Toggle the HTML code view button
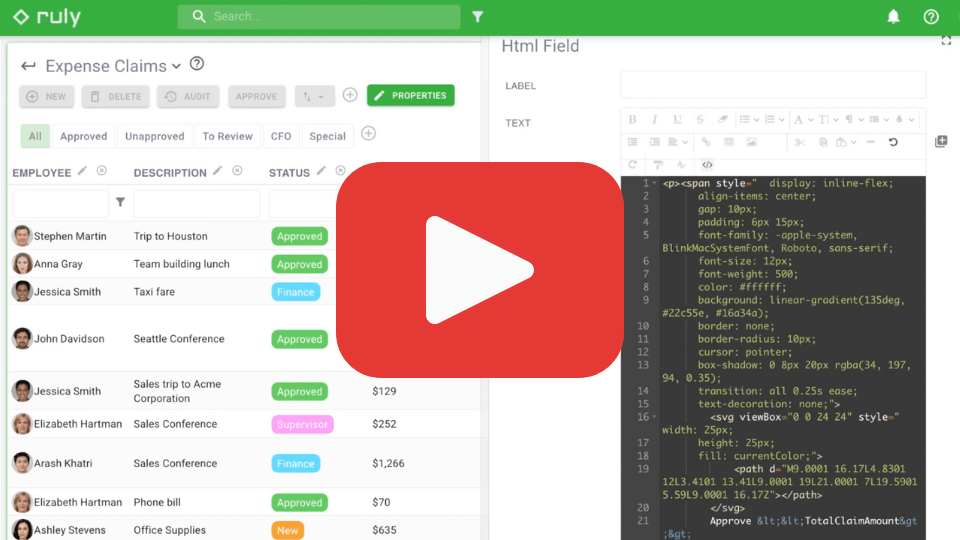960x540 pixels. (x=707, y=164)
